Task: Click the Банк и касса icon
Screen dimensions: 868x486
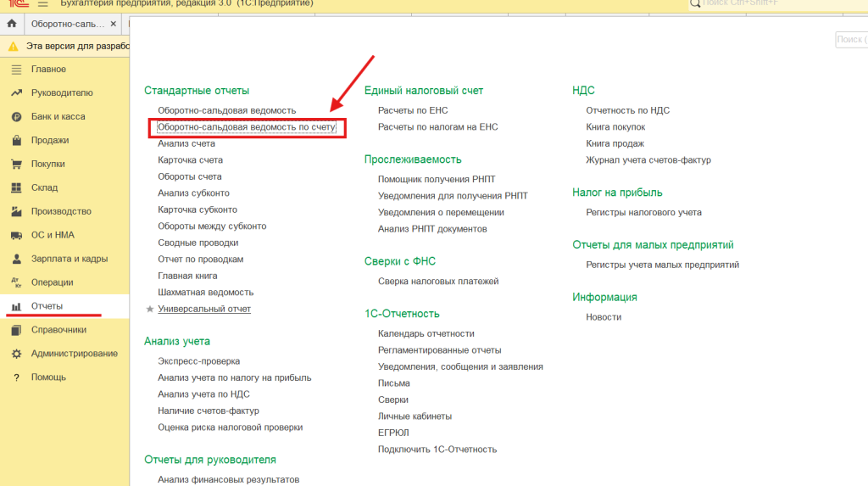Action: point(17,117)
